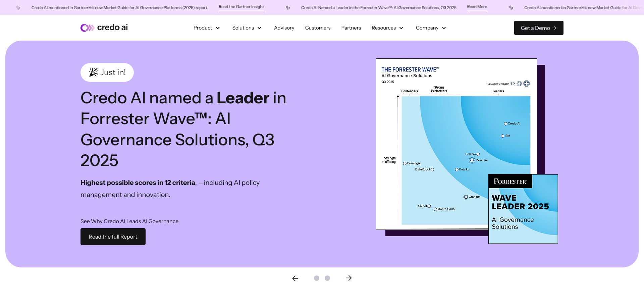Click the banner text about Forrester Wave

tap(379, 7)
